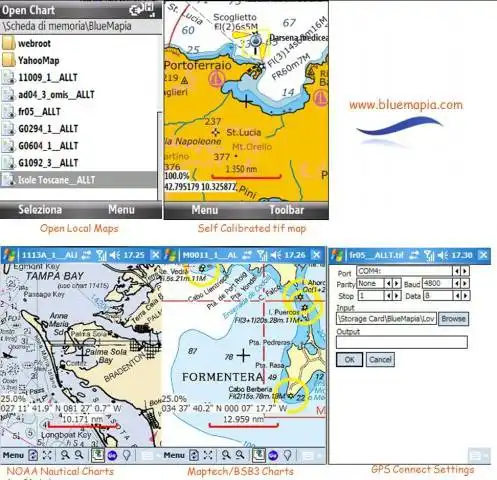Click Port COM4 left arrow
The height and width of the screenshot is (480, 497).
click(456, 271)
